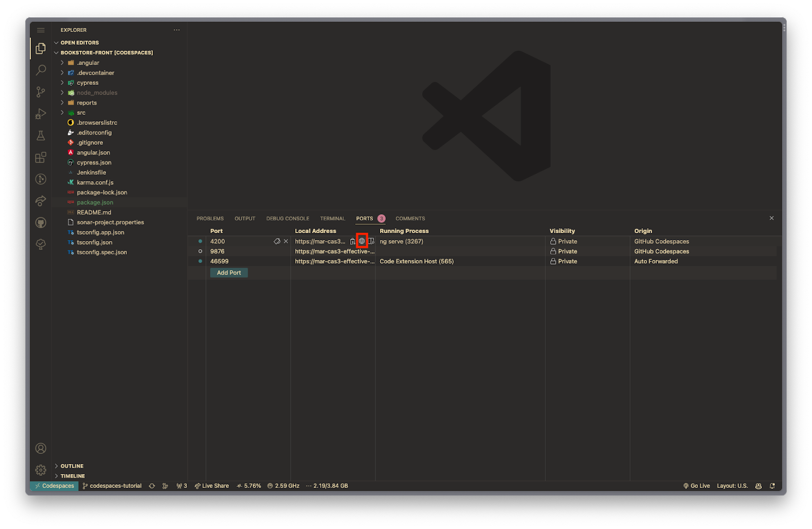Open the notifications bell

point(772,486)
